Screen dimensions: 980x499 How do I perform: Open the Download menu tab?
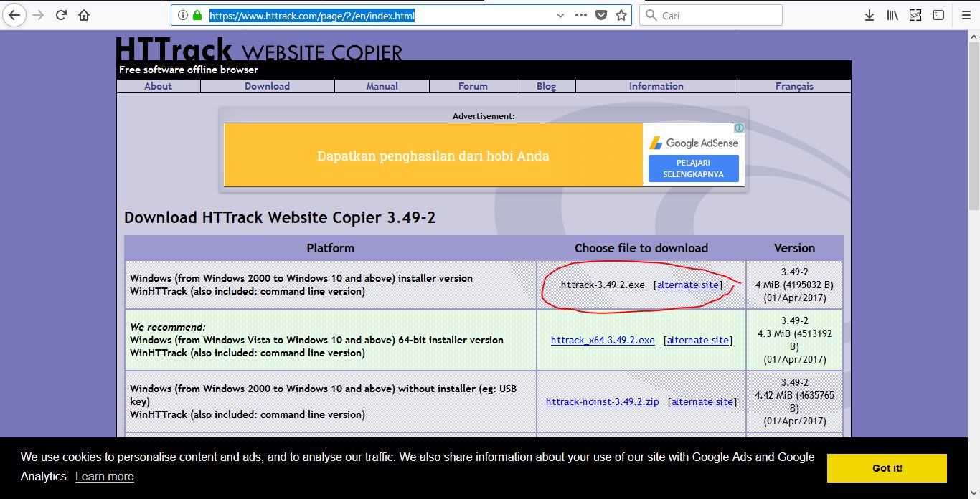(268, 86)
